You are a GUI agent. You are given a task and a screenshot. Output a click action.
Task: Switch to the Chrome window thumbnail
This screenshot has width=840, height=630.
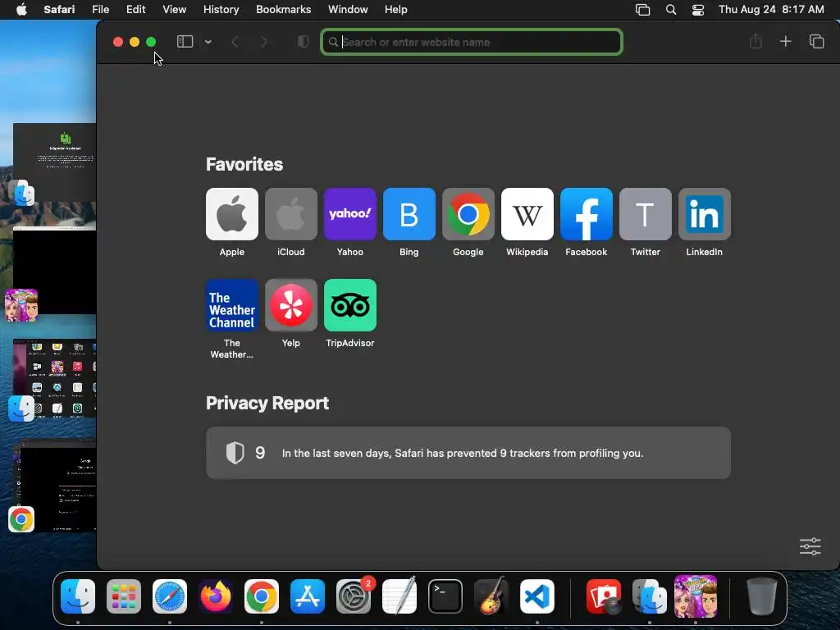click(x=55, y=486)
